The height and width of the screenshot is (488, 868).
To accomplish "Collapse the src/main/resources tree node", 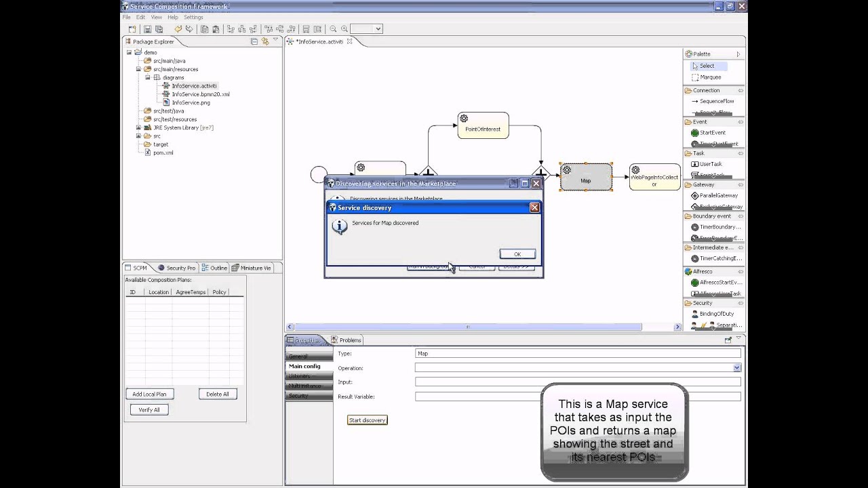I will pyautogui.click(x=138, y=69).
